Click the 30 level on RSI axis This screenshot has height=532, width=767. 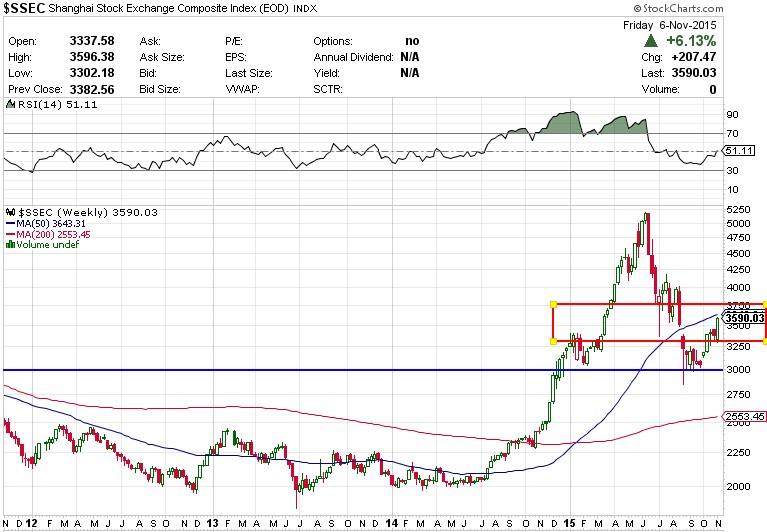(732, 170)
